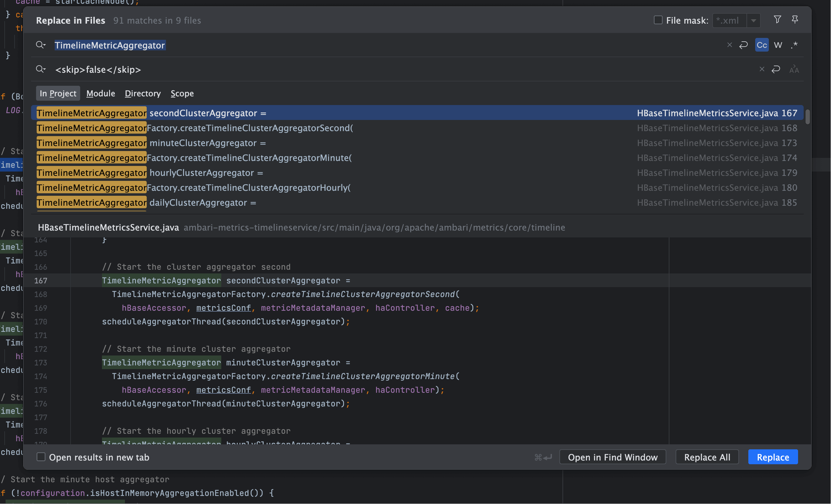Click the Replace All button
Screen dimensions: 831x504
[707, 457]
